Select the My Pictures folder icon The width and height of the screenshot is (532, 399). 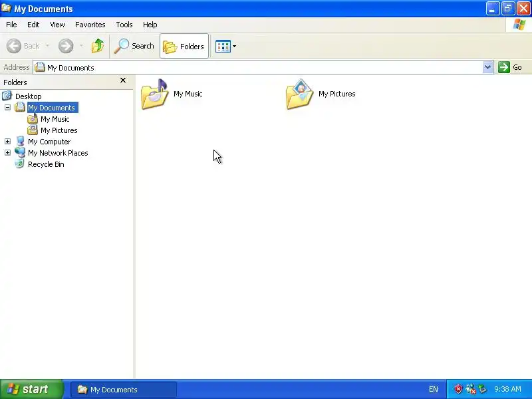(300, 94)
